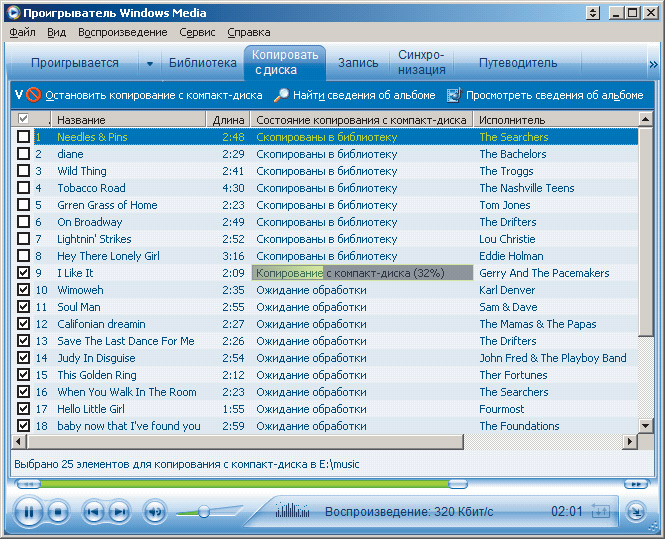Open the Библиотека tab
The image size is (665, 539).
(202, 63)
